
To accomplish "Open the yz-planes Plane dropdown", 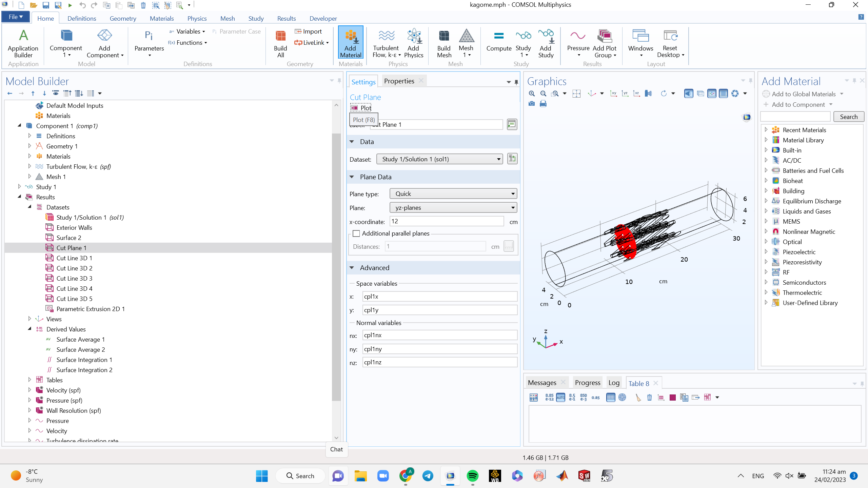I will (453, 207).
